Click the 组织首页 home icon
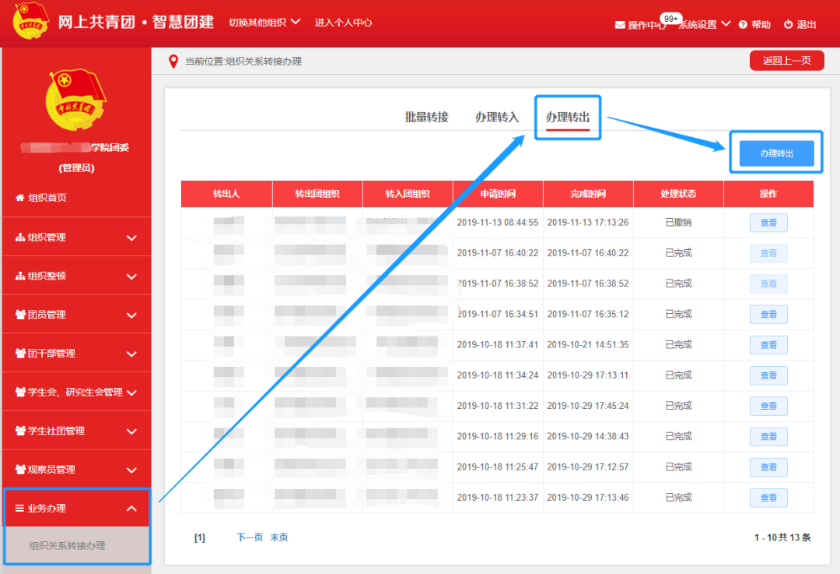The height and width of the screenshot is (574, 840). coord(20,198)
